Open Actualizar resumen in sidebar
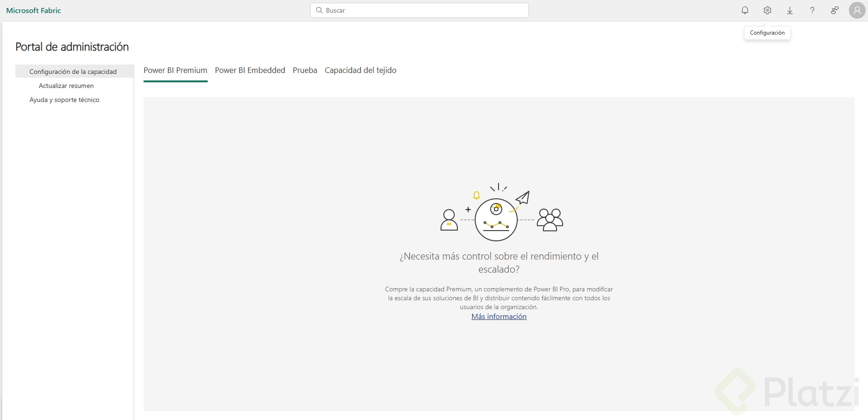Image resolution: width=868 pixels, height=420 pixels. [x=66, y=86]
